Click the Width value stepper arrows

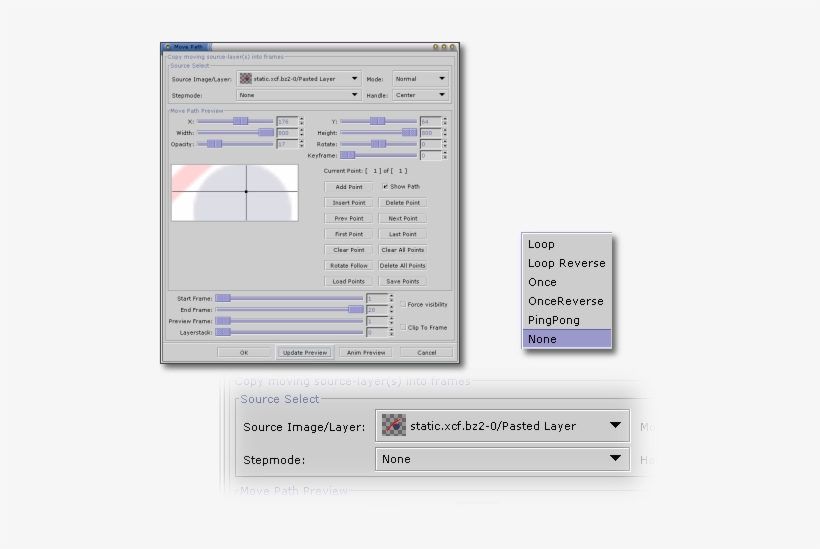click(x=301, y=133)
